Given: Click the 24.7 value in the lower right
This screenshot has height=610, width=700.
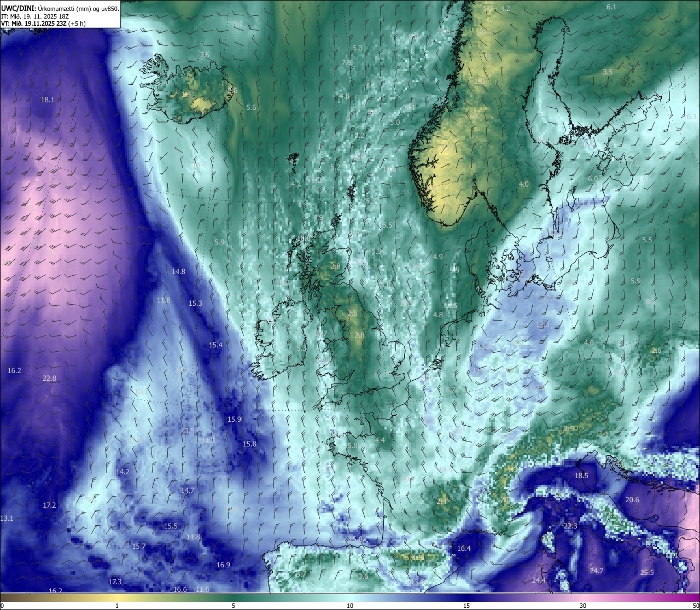Looking at the screenshot, I should pos(596,571).
